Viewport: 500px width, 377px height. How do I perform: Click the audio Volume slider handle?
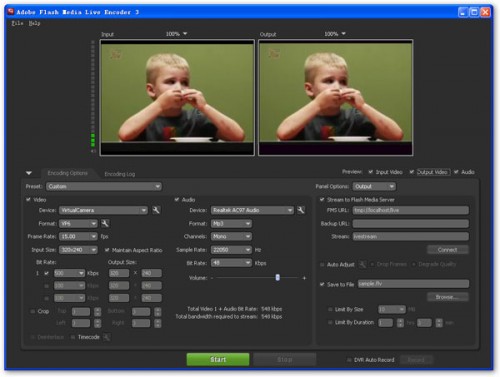coord(278,277)
